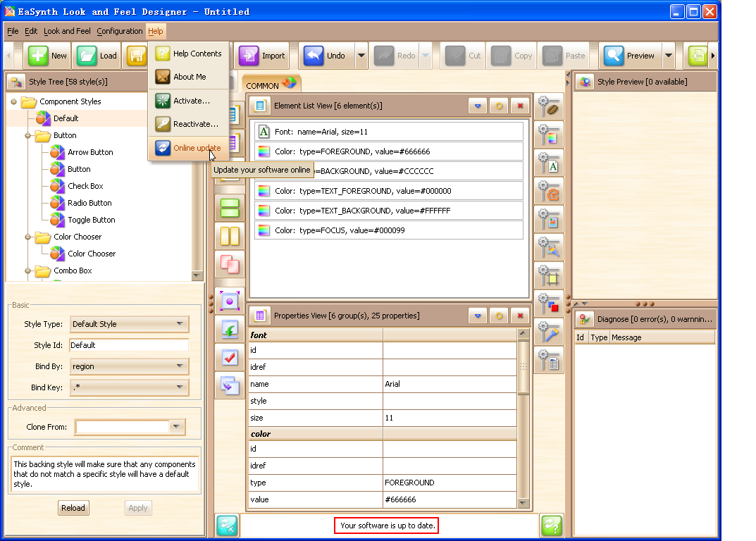Click yellow circle in Properties View header
Viewport: 756px width, 541px height.
[x=499, y=316]
